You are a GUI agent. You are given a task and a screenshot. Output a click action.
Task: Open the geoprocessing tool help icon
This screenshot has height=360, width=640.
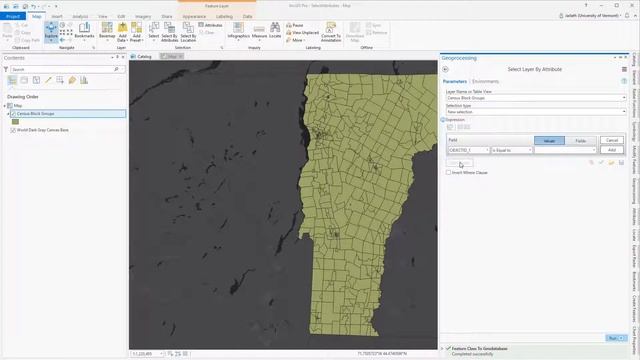[x=624, y=81]
